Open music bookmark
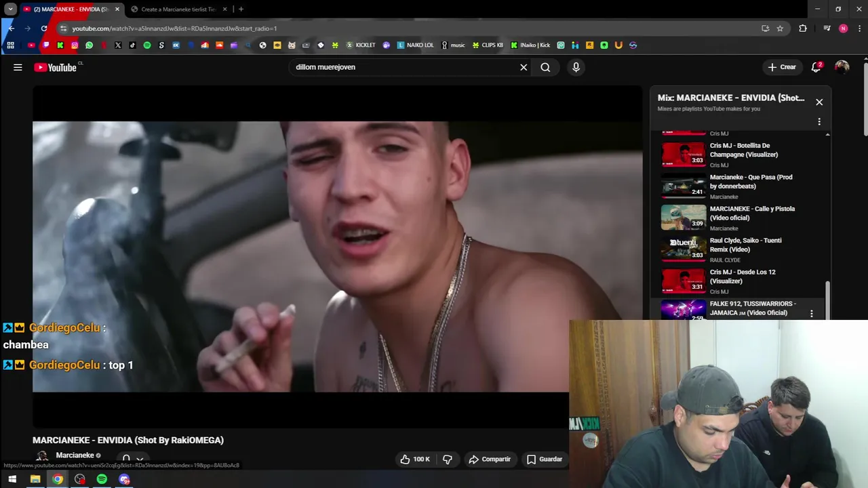868x488 pixels. (x=453, y=45)
